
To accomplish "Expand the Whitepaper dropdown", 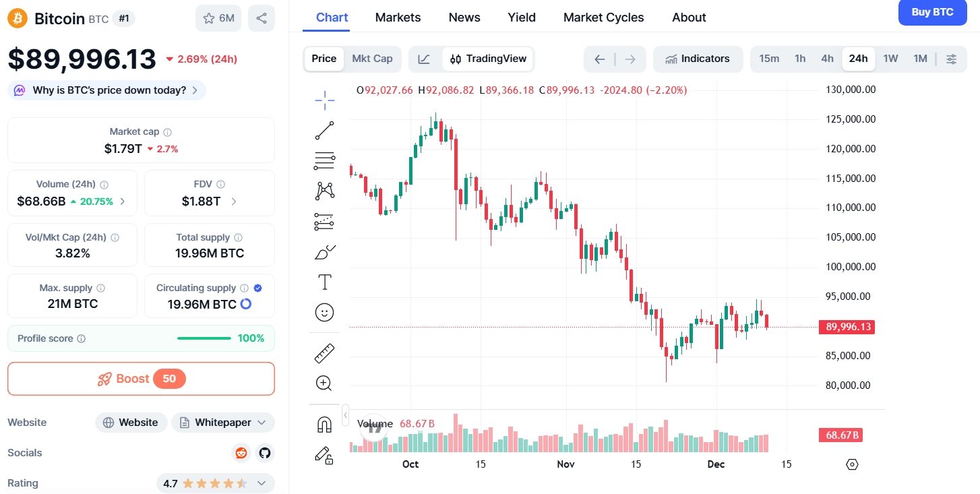I will 260,422.
